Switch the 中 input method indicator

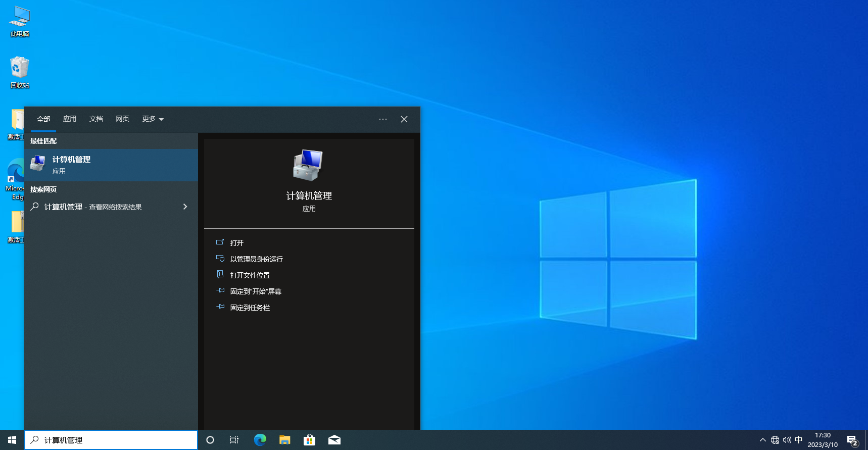(798, 440)
